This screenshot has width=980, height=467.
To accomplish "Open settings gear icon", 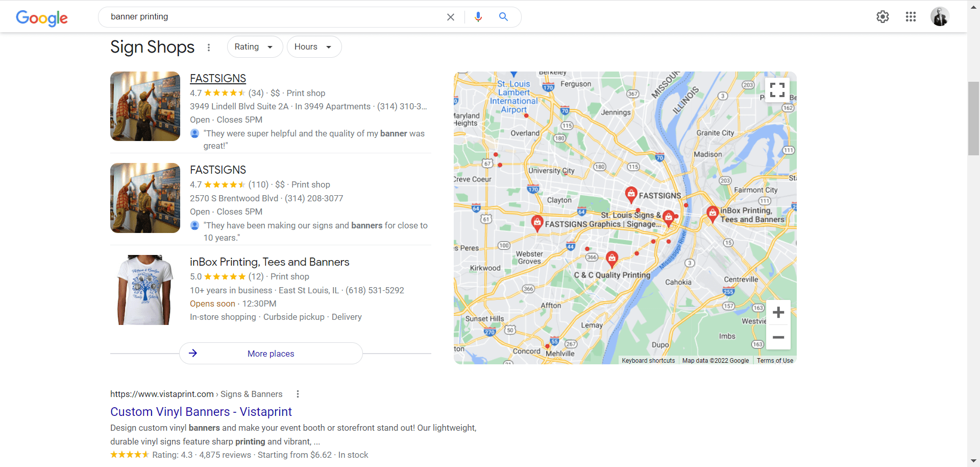I will (x=883, y=17).
